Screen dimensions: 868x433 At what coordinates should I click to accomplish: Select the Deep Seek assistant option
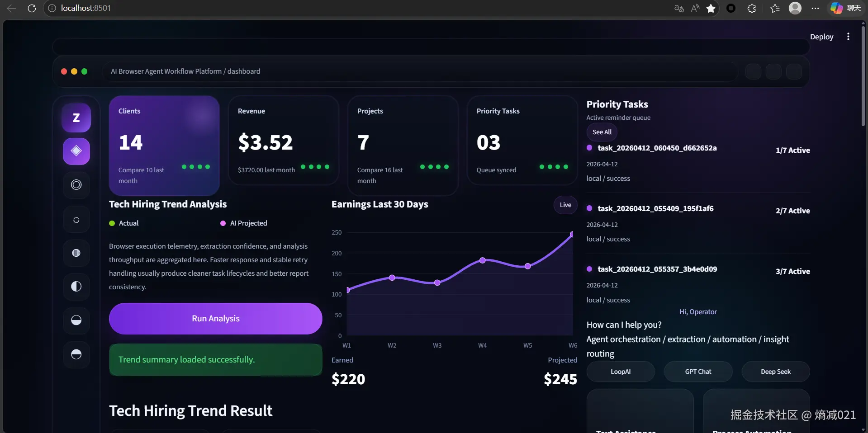(x=775, y=371)
